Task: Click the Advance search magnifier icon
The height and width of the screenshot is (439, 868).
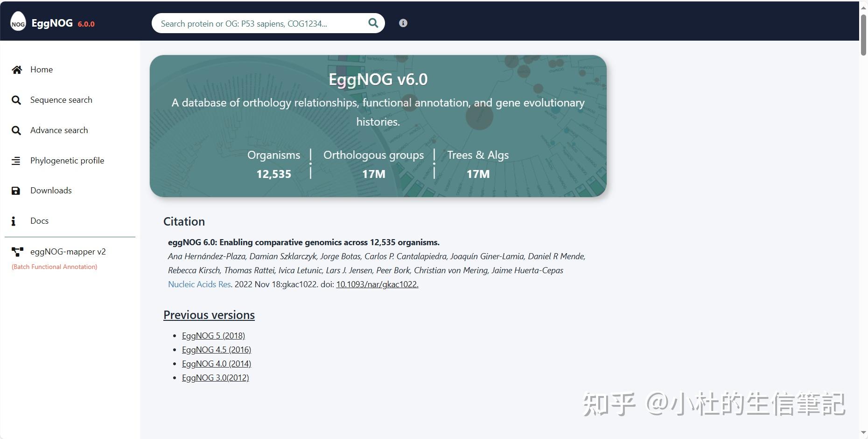Action: point(16,130)
